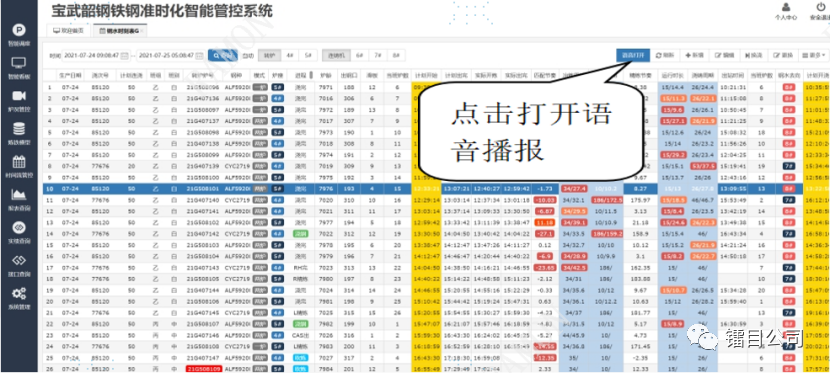The height and width of the screenshot is (374, 831).
Task: Click the power icon for safe logout
Action: pos(821,7)
